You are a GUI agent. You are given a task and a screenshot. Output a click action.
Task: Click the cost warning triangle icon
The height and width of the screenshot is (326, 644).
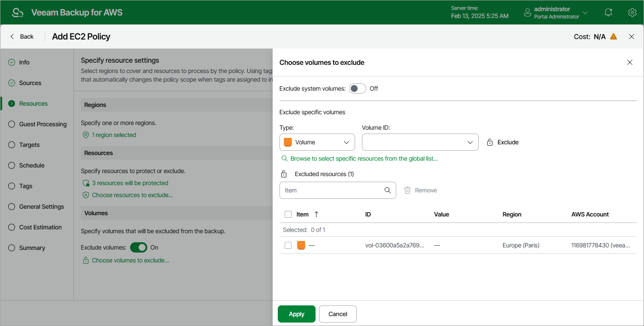click(614, 37)
